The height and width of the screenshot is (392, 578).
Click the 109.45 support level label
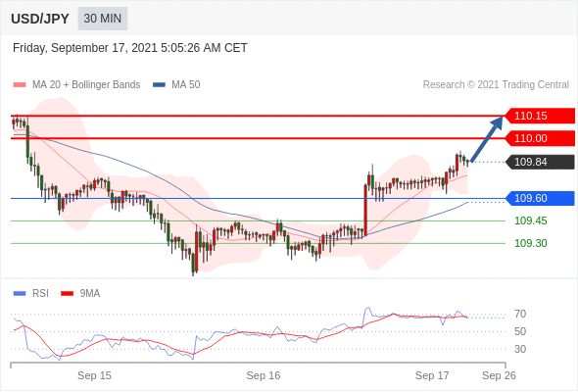[x=531, y=220]
